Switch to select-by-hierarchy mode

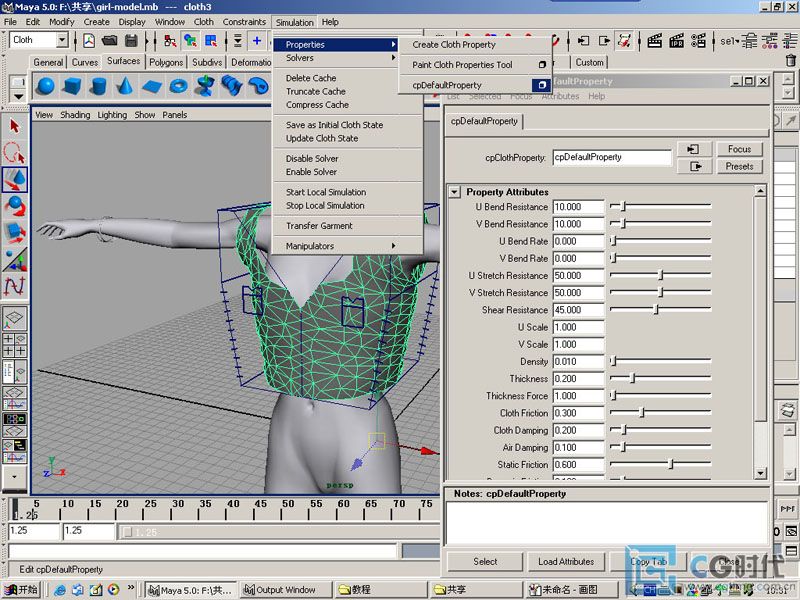(x=170, y=40)
